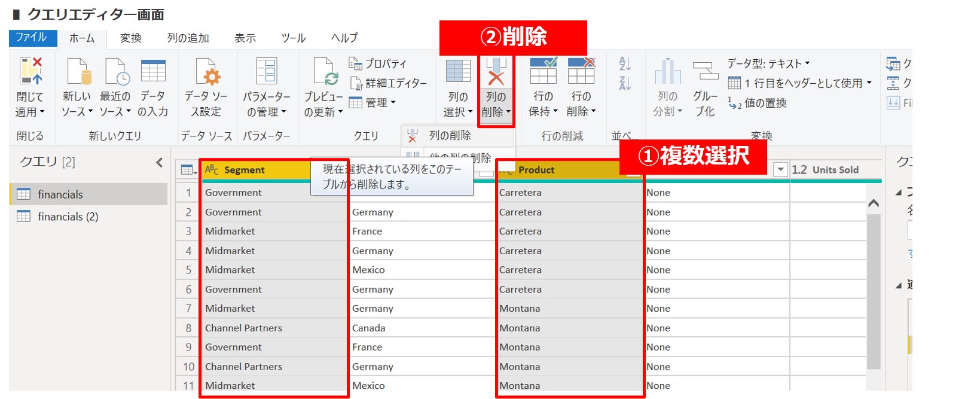Viewport: 980px width, 399px height.
Task: Click the Recent Sources icon
Action: coord(115,71)
